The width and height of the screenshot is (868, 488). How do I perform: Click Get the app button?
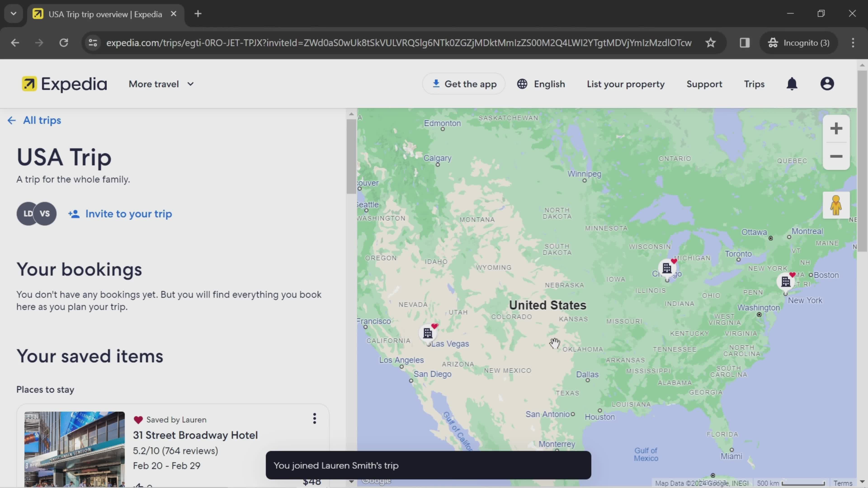tap(464, 84)
